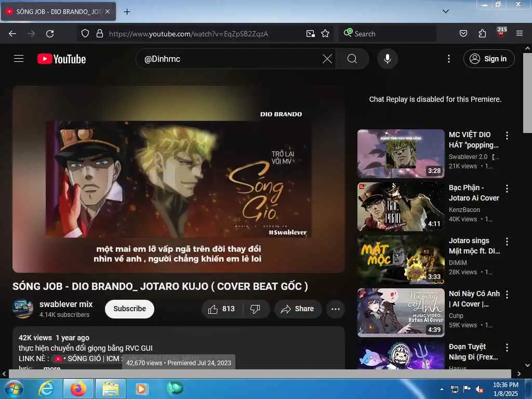Run search with the magnifier button

point(352,59)
